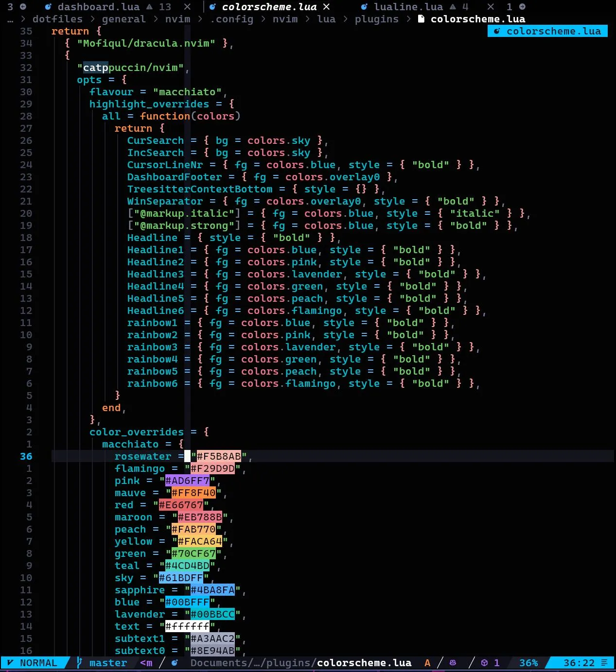Click the dotfiles folder in breadcrumb

pos(58,19)
